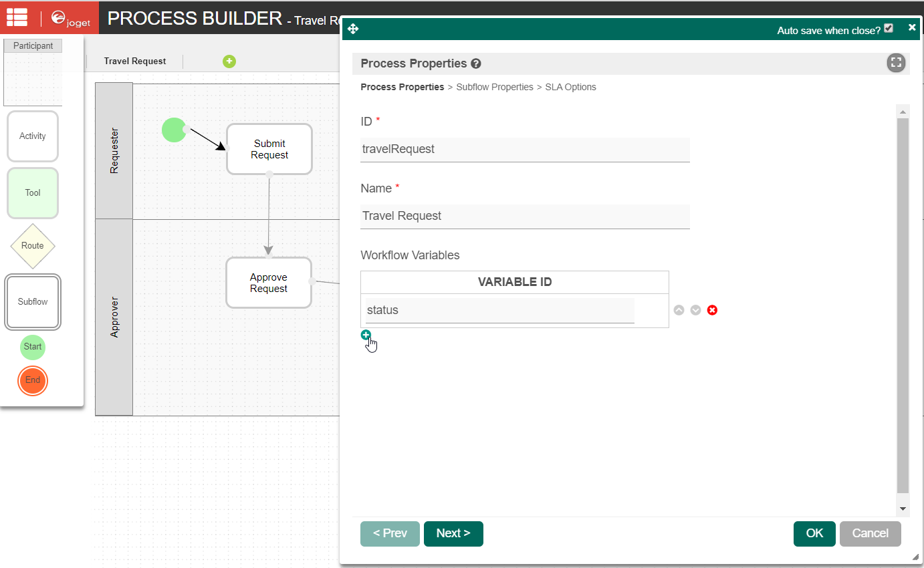Click the Next button
Image resolution: width=924 pixels, height=568 pixels.
click(453, 533)
